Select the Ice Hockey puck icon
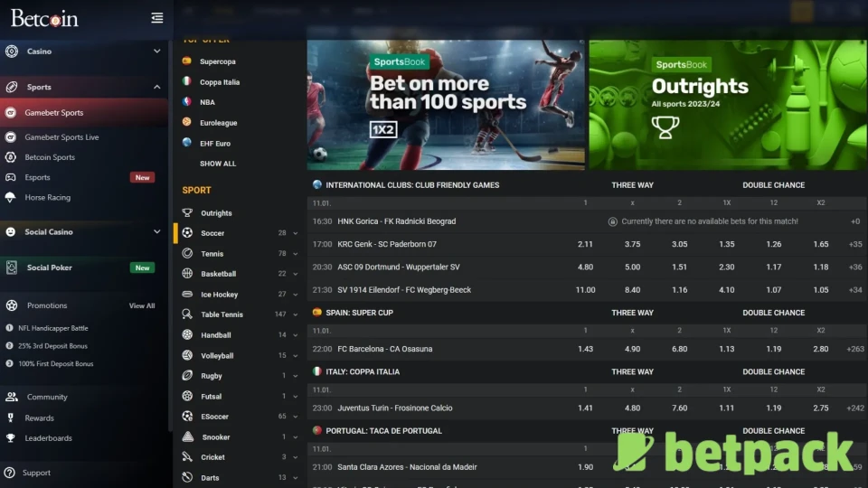Image resolution: width=868 pixels, height=488 pixels. pos(188,295)
